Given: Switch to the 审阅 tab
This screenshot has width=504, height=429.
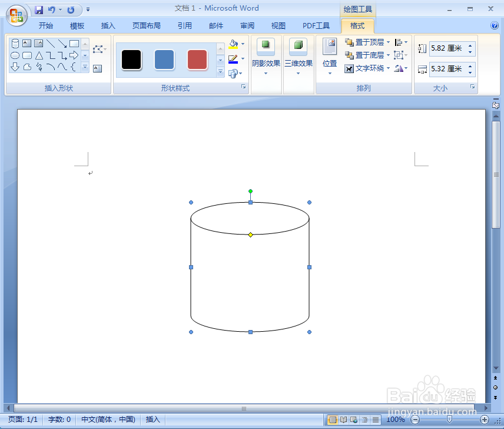Looking at the screenshot, I should tap(247, 26).
